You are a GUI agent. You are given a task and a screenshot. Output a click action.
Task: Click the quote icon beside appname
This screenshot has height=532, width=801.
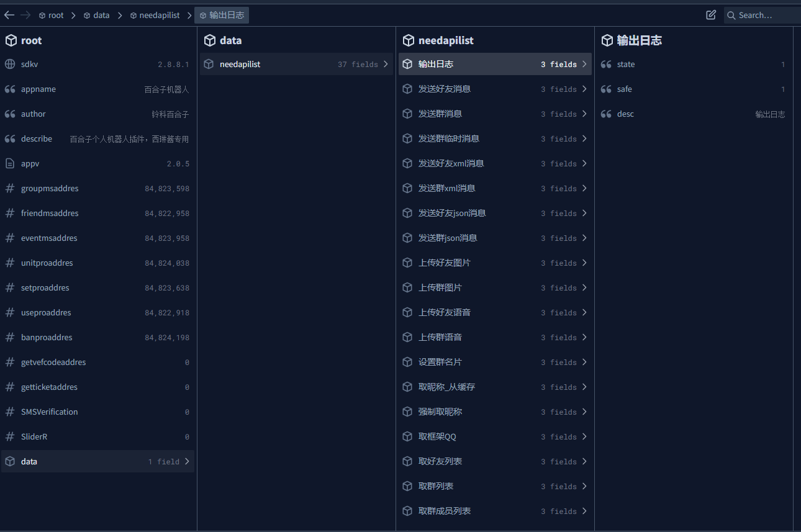tap(10, 89)
